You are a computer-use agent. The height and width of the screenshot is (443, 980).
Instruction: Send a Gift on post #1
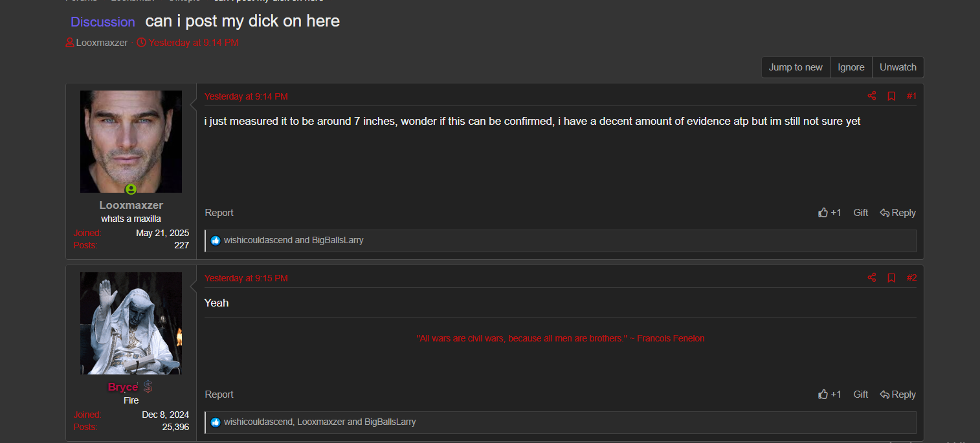pos(860,213)
